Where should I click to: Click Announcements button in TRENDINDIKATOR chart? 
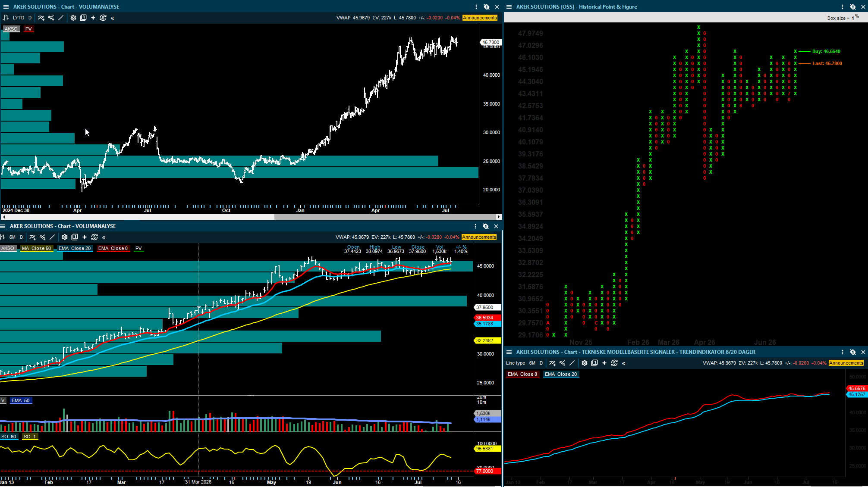tap(846, 363)
